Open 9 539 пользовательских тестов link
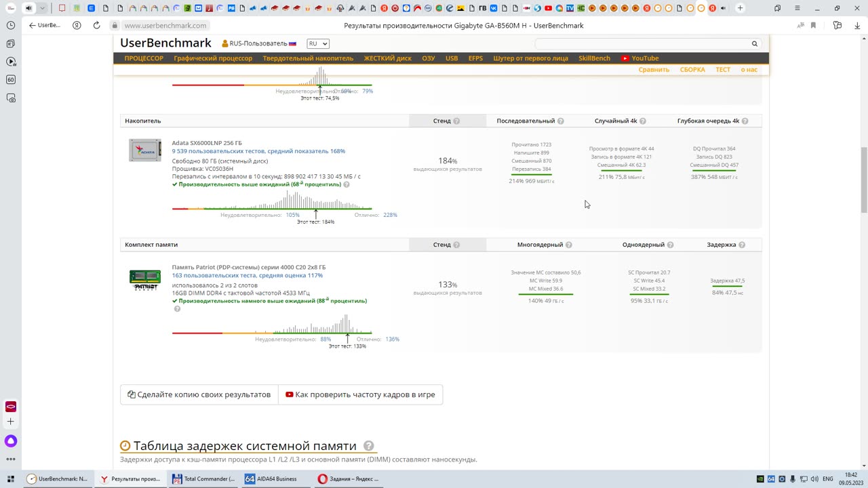This screenshot has height=488, width=868. (x=258, y=151)
